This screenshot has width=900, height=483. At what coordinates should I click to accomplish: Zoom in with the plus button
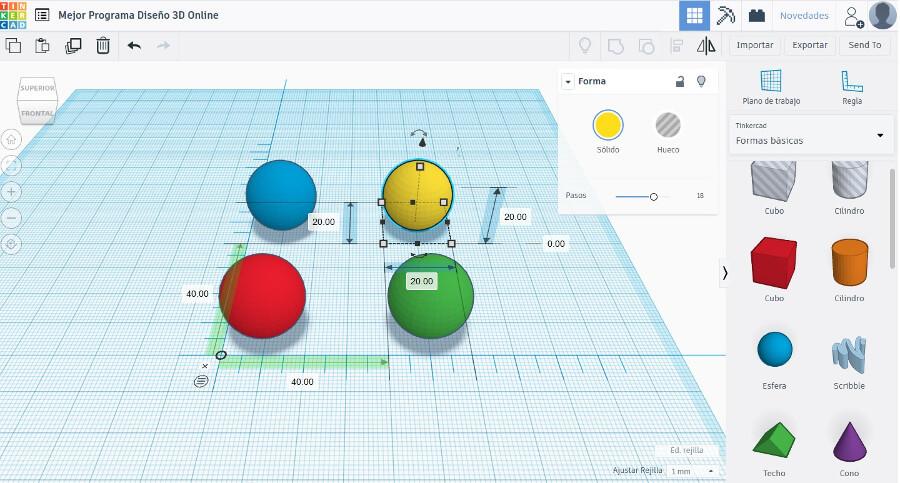[12, 191]
